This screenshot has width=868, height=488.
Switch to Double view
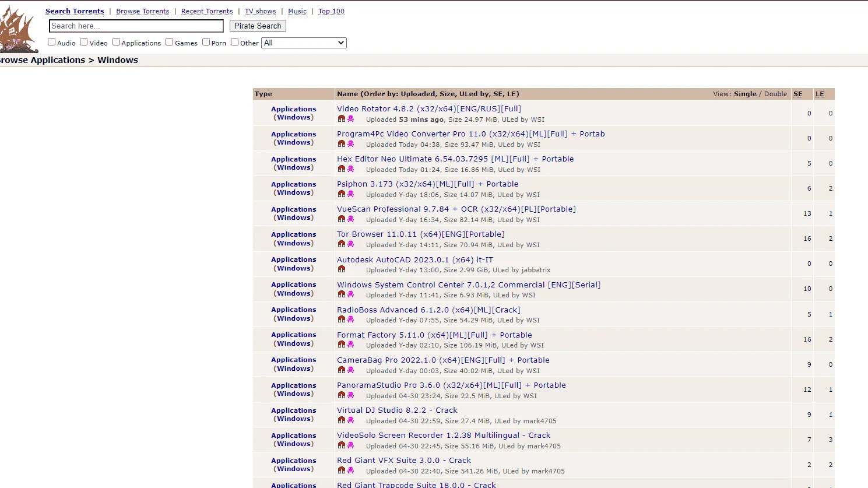click(x=775, y=94)
